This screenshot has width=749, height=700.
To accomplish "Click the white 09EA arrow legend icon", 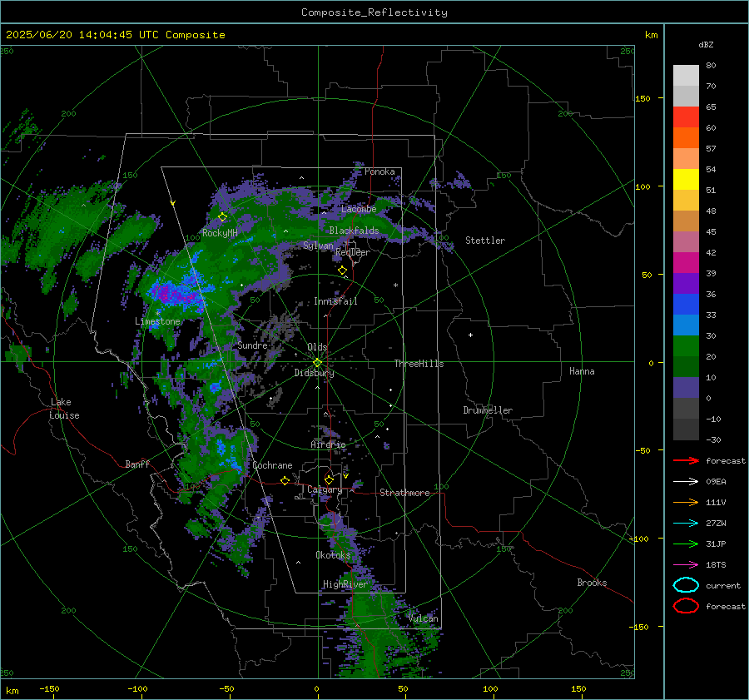I will [x=686, y=481].
